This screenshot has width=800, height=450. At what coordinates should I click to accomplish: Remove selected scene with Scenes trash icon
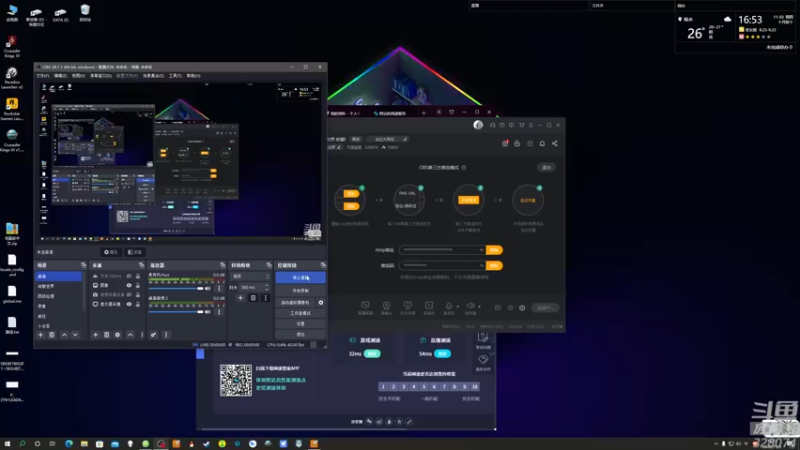click(x=52, y=335)
